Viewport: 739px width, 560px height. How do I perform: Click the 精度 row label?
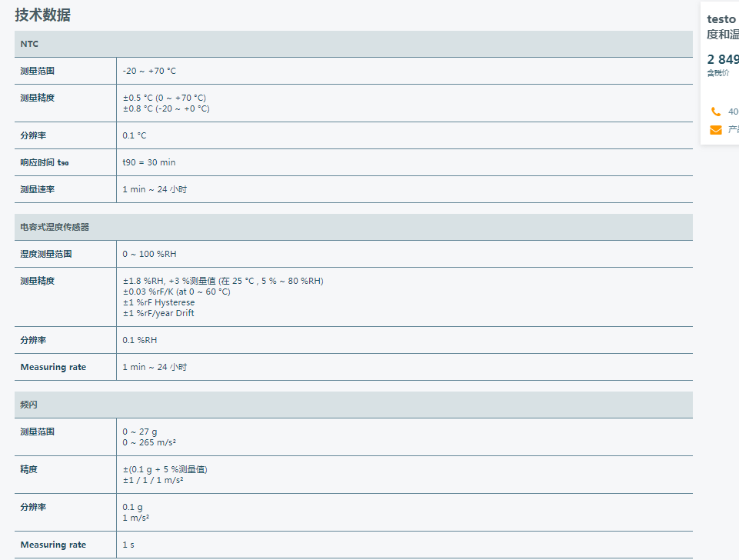[x=28, y=469]
